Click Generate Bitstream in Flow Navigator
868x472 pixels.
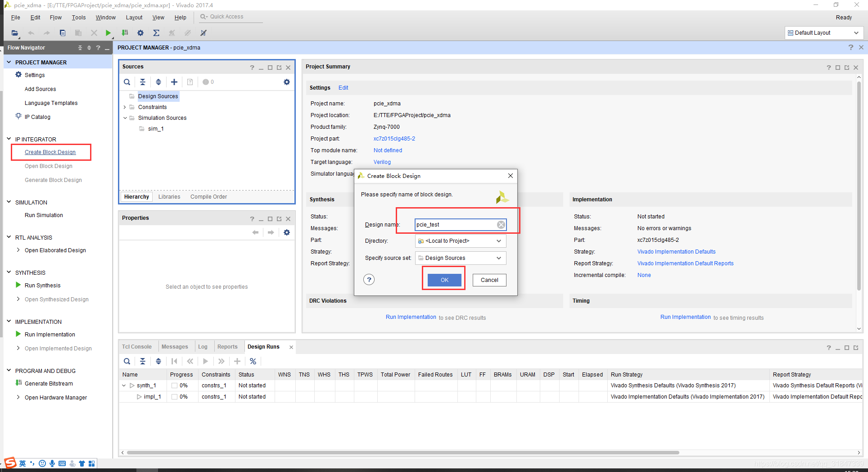49,384
